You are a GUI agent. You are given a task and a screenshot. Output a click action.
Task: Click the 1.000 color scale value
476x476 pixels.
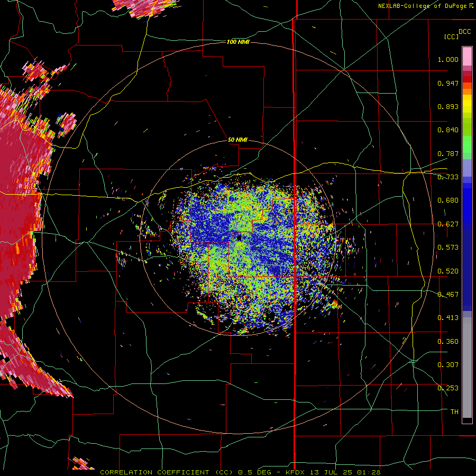(x=448, y=59)
